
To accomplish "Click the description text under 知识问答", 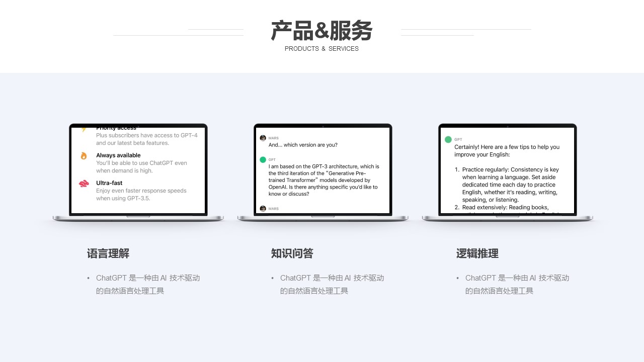I will tap(332, 284).
